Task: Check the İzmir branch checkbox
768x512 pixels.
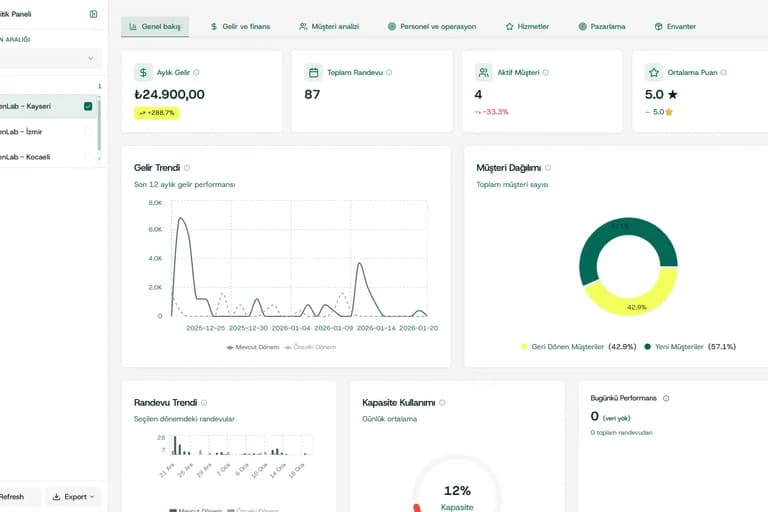Action: [88, 132]
